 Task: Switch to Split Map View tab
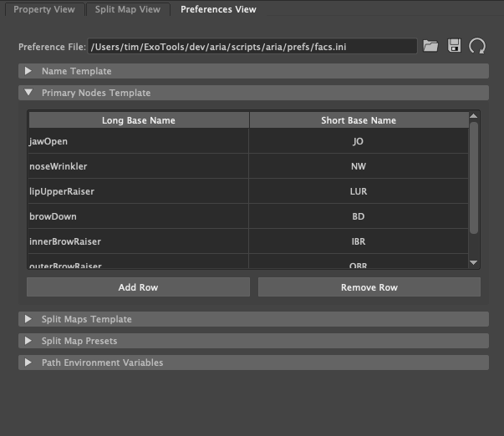click(x=128, y=9)
